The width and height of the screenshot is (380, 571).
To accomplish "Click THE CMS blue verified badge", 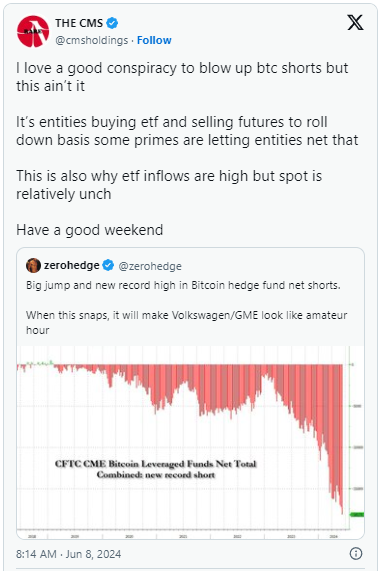I will 112,23.
